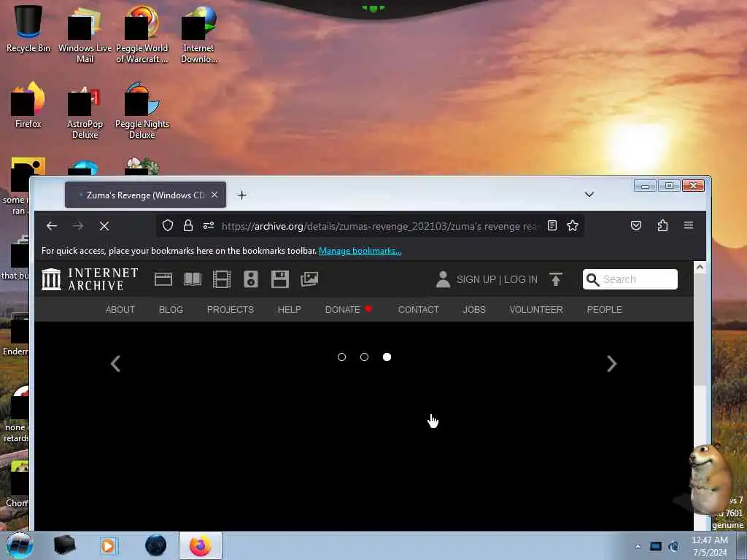Click the page vertical scrollbar up arrow
Viewport: 747px width, 560px height.
click(700, 267)
